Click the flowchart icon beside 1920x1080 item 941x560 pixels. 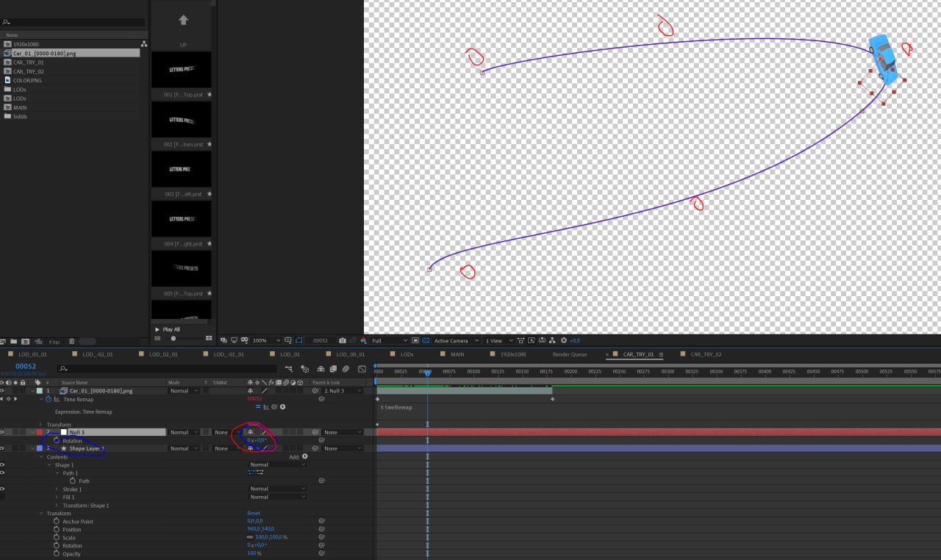click(144, 44)
